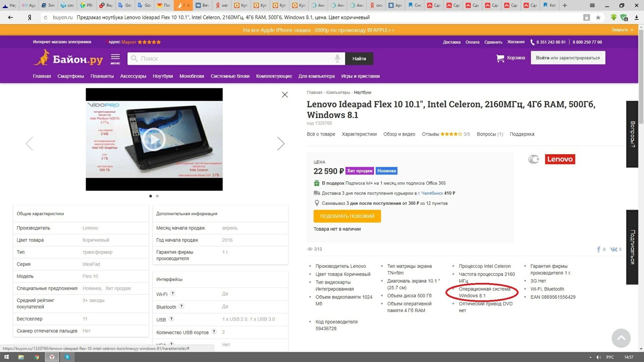This screenshot has height=362, width=644.
Task: Play the product video
Action: click(x=154, y=140)
